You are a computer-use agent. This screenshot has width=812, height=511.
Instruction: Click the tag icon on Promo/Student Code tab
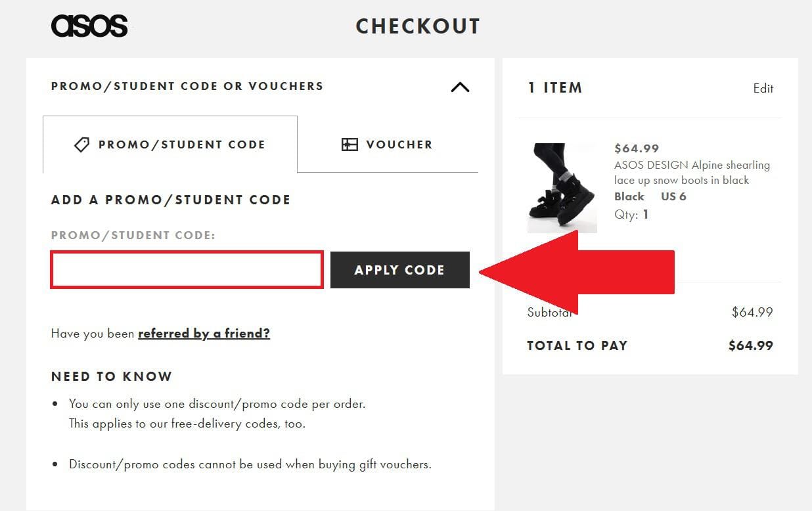[x=81, y=144]
